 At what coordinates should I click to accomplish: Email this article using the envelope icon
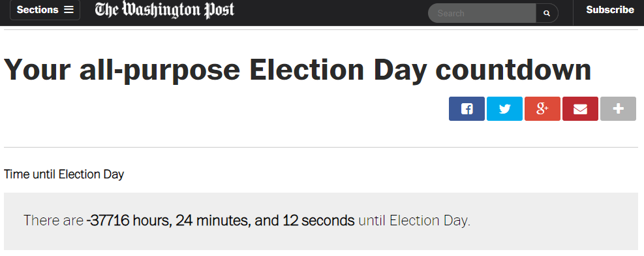pyautogui.click(x=580, y=109)
